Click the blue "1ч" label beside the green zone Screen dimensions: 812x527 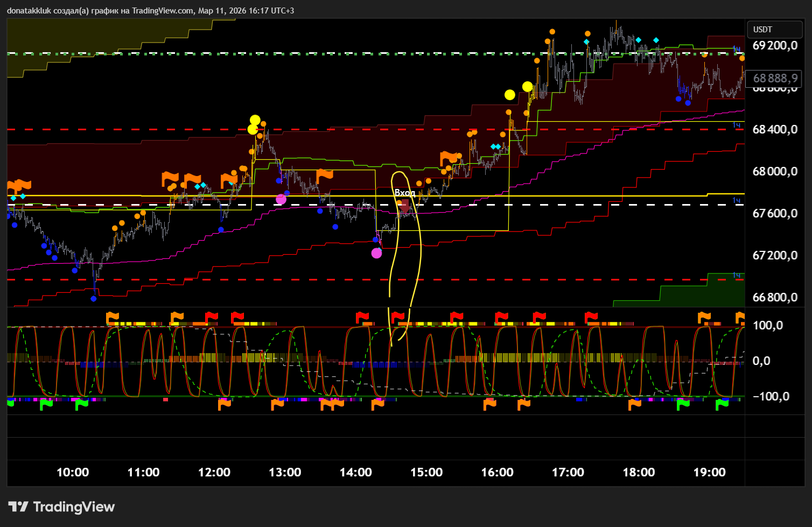(736, 275)
